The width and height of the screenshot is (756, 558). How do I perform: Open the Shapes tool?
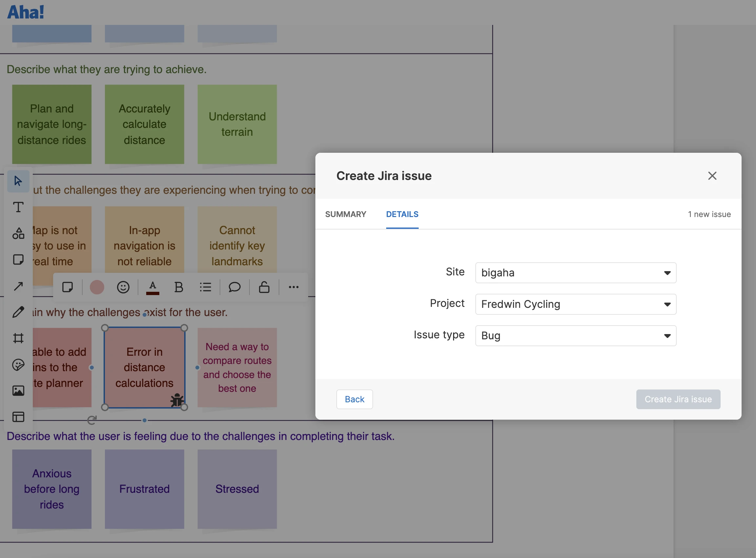(18, 233)
